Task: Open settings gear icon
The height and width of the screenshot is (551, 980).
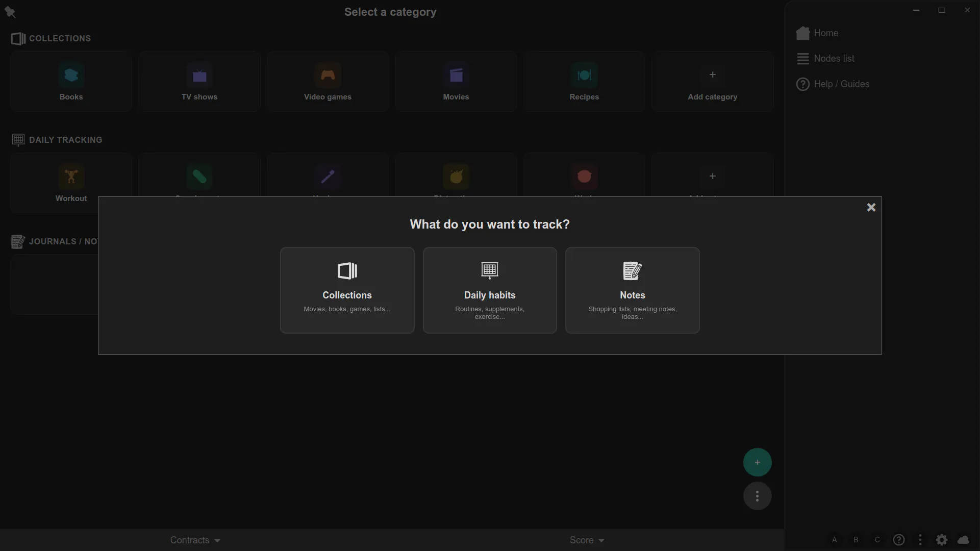Action: point(942,540)
